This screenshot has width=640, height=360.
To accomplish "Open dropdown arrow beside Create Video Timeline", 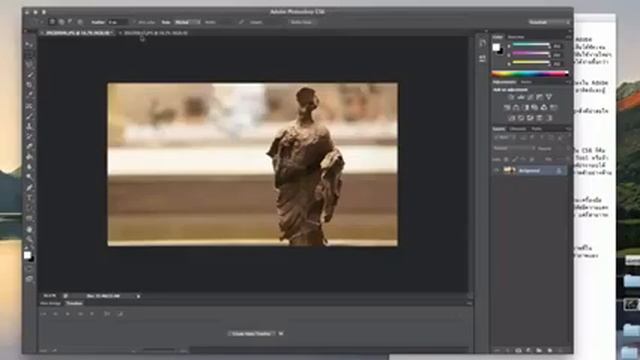I will coord(281,333).
